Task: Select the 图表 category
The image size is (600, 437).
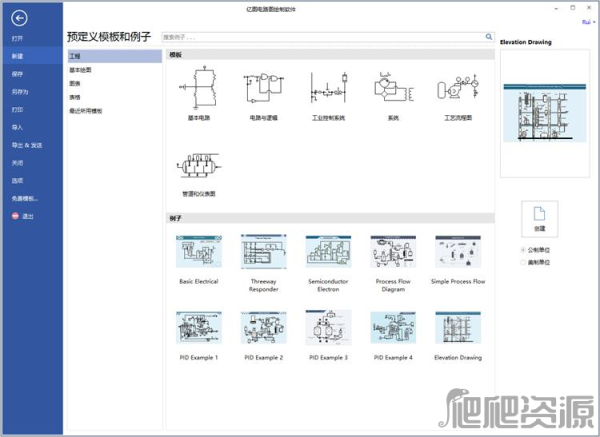Action: pyautogui.click(x=75, y=83)
